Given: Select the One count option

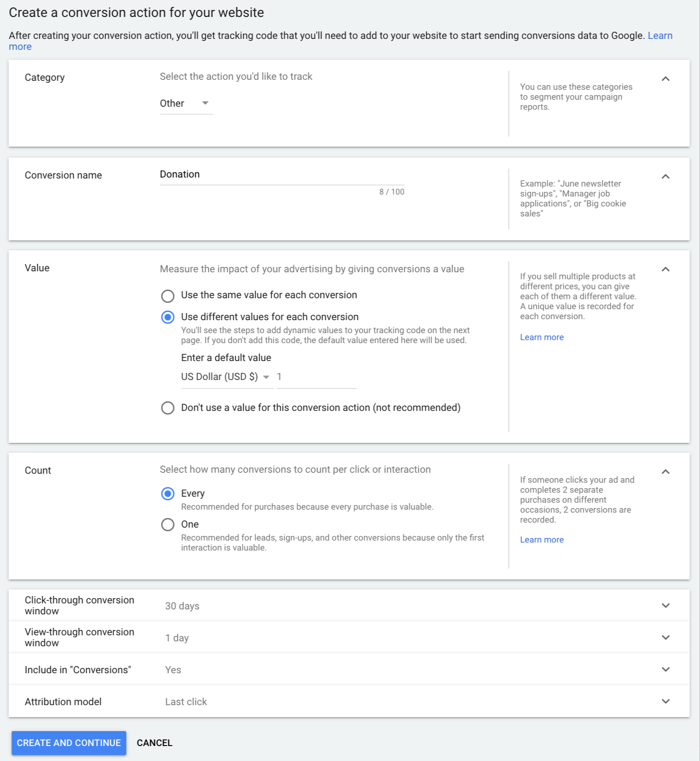Looking at the screenshot, I should point(168,525).
